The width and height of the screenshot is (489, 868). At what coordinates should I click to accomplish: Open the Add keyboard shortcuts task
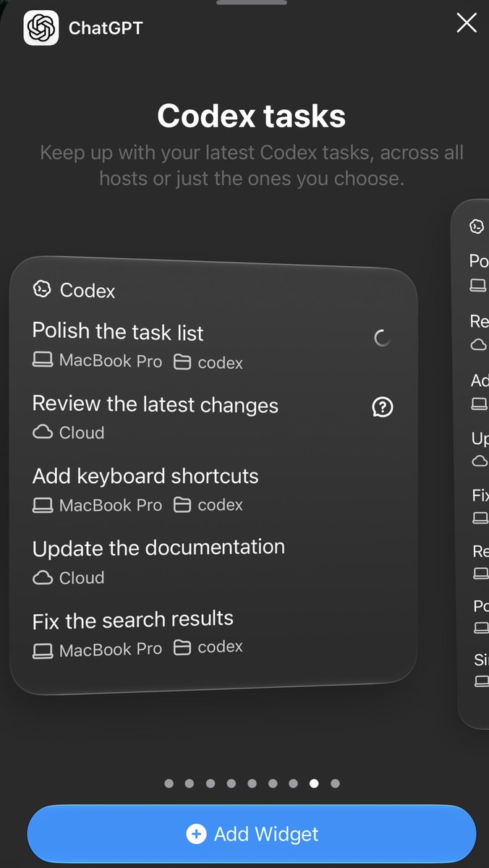point(213,490)
